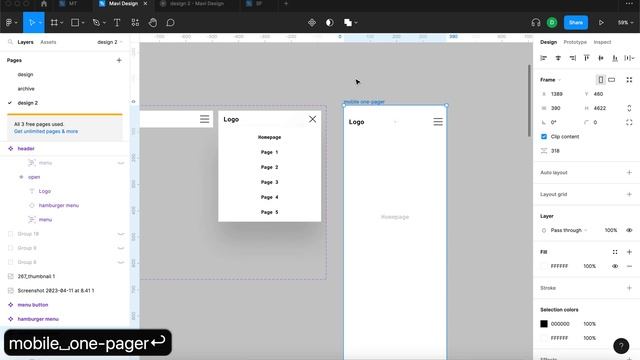This screenshot has height=360, width=640.
Task: Open the archive page
Action: pos(26,89)
